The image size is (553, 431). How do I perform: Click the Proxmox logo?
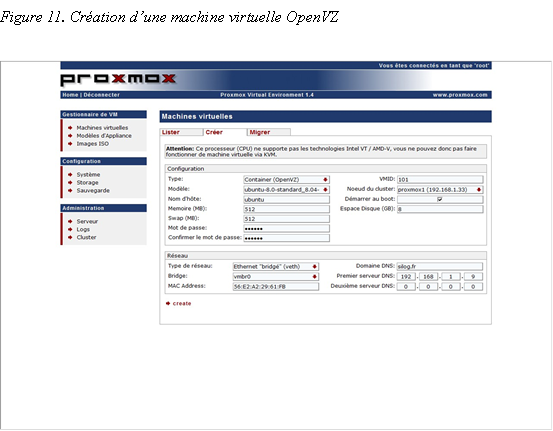[118, 80]
